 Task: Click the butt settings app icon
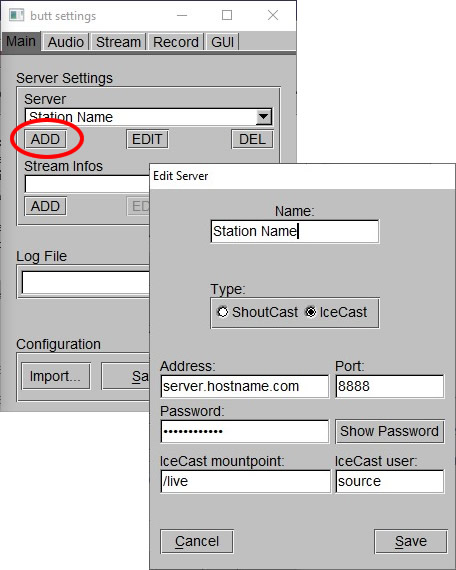16,15
